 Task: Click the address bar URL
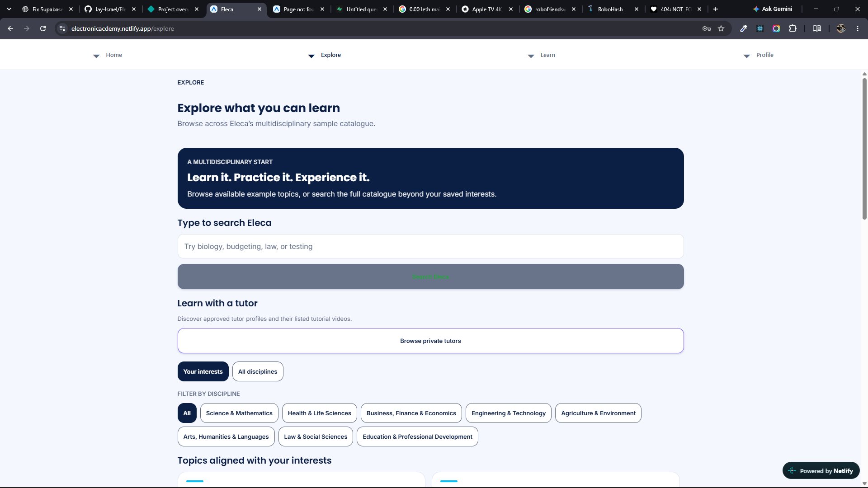coord(123,28)
